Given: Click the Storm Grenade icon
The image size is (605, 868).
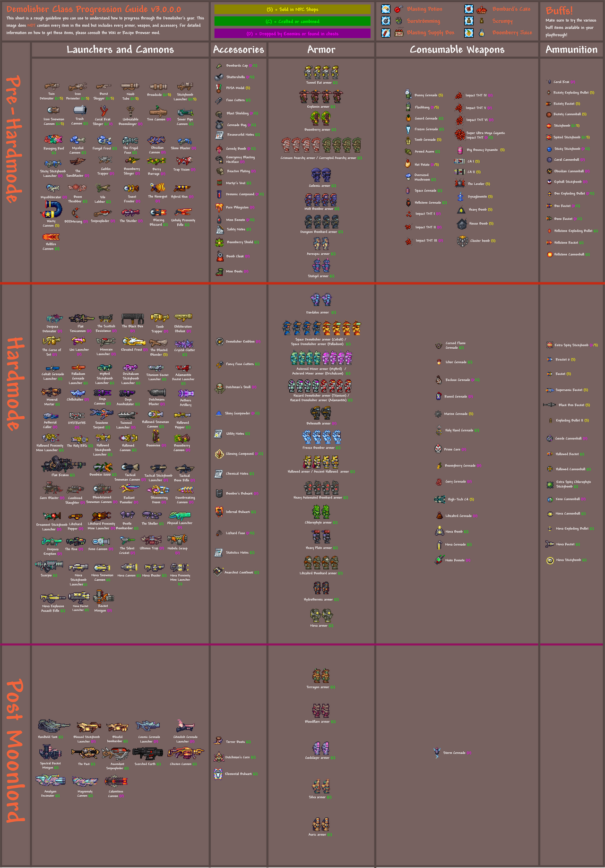Looking at the screenshot, I should 437,752.
